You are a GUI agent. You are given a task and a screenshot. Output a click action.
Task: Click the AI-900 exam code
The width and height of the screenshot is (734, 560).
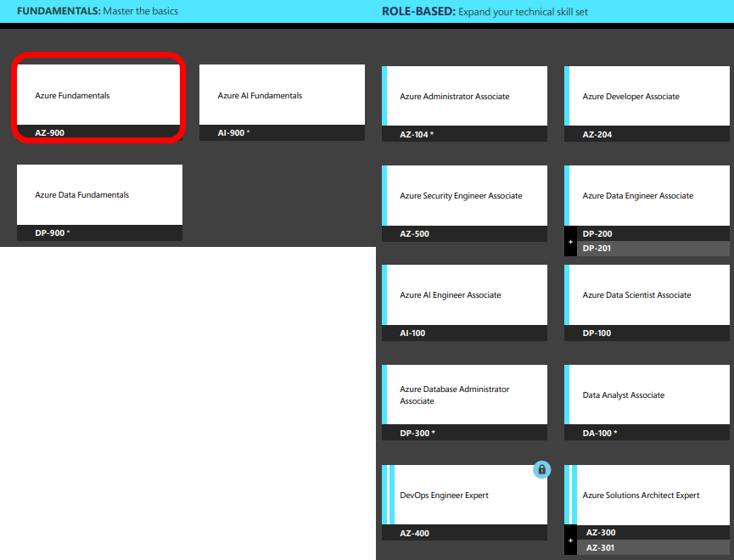click(233, 133)
